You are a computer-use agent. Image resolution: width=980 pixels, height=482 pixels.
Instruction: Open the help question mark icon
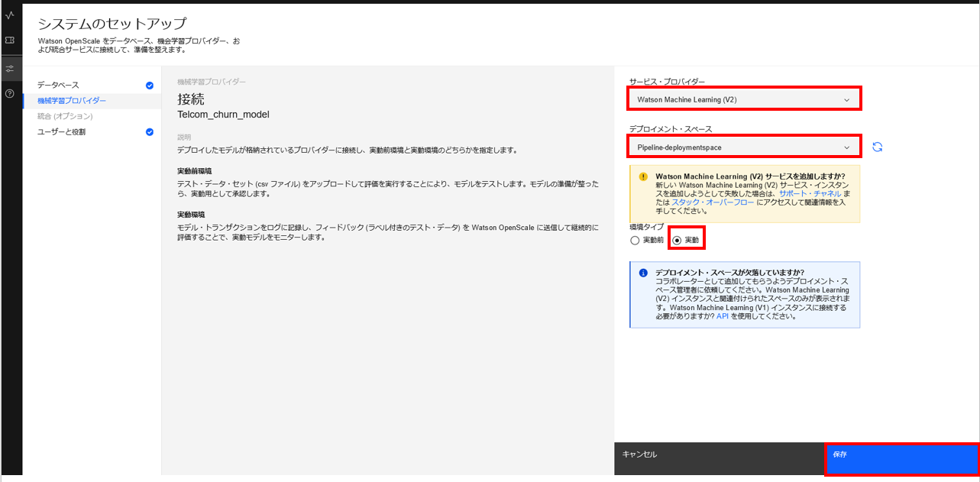[x=9, y=93]
